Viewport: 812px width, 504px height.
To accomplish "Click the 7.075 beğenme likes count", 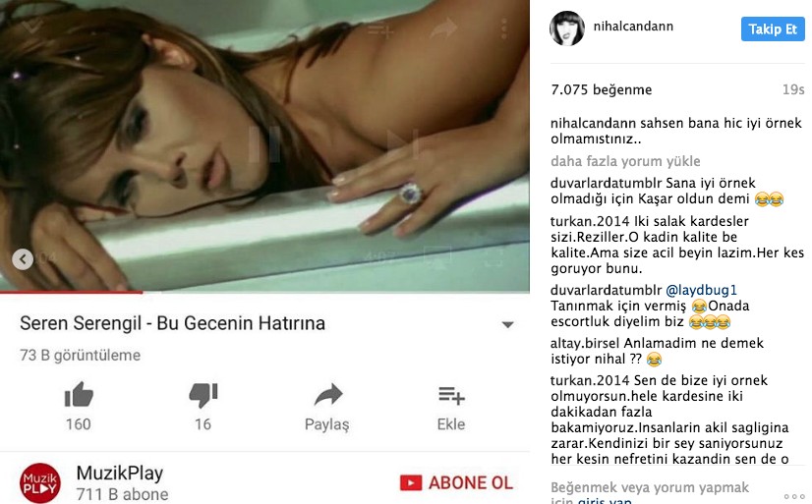I will pyautogui.click(x=602, y=89).
